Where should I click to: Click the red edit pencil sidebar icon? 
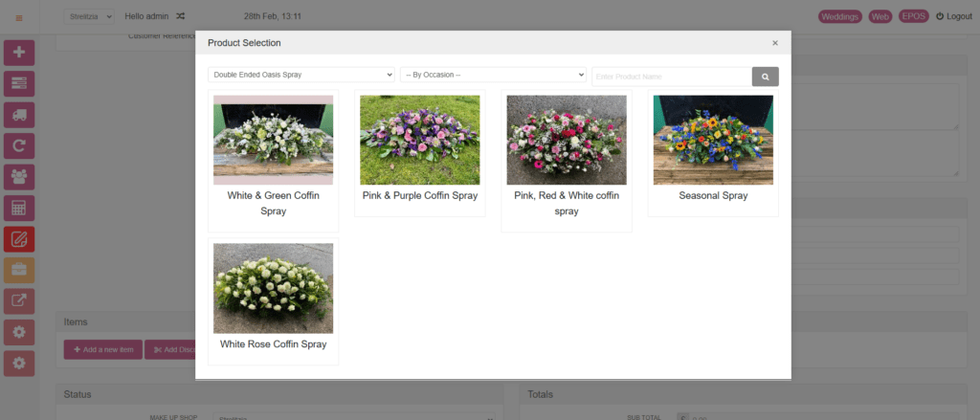19,239
